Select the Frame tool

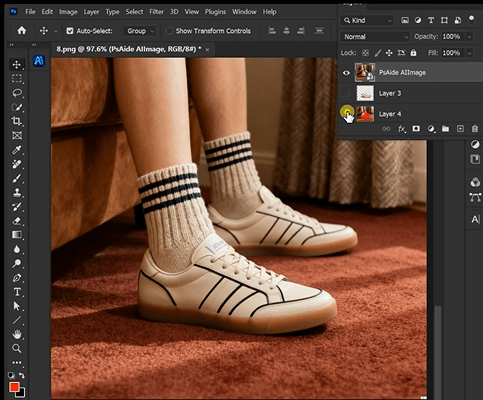pyautogui.click(x=17, y=135)
